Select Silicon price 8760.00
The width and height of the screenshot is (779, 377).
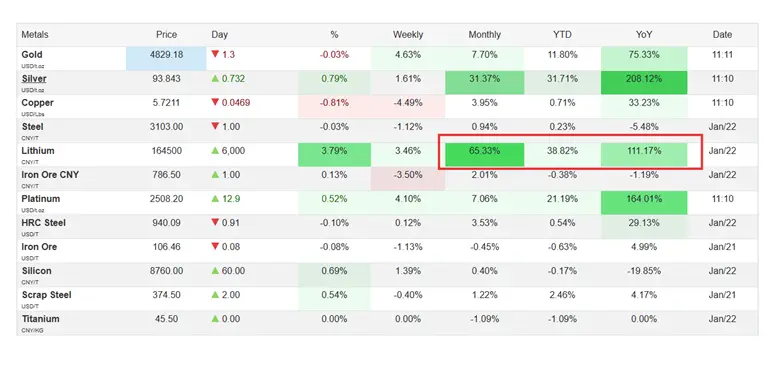point(166,271)
